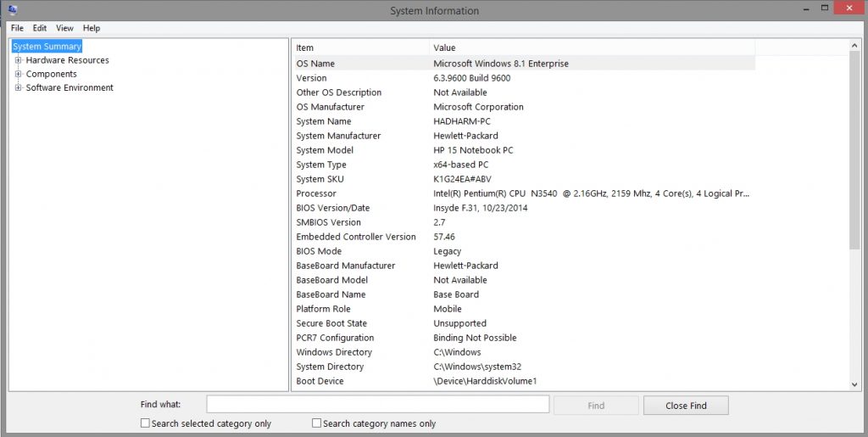The image size is (868, 437).
Task: Select the System Manufacturer row
Action: click(x=523, y=136)
